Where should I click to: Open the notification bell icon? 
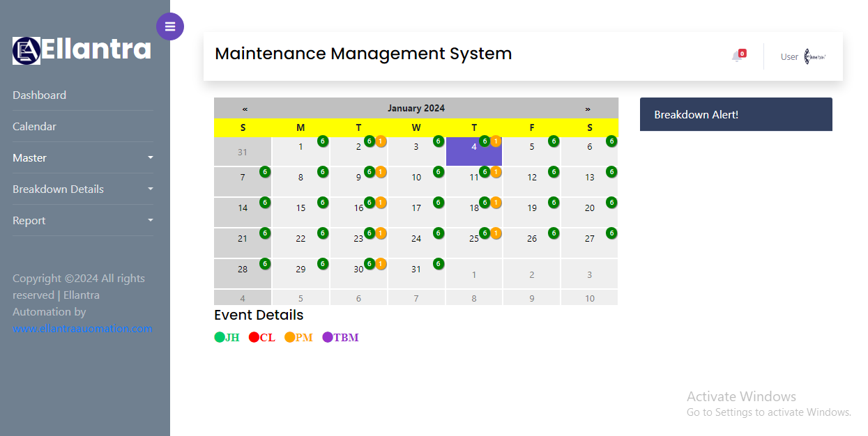tap(737, 56)
